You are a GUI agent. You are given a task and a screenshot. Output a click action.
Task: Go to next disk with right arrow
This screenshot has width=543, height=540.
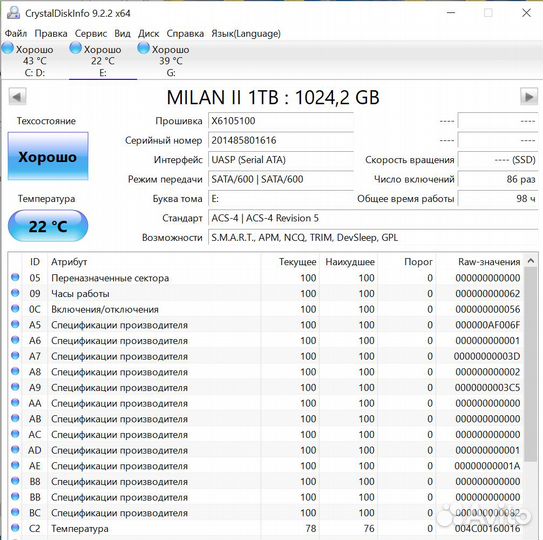point(529,97)
